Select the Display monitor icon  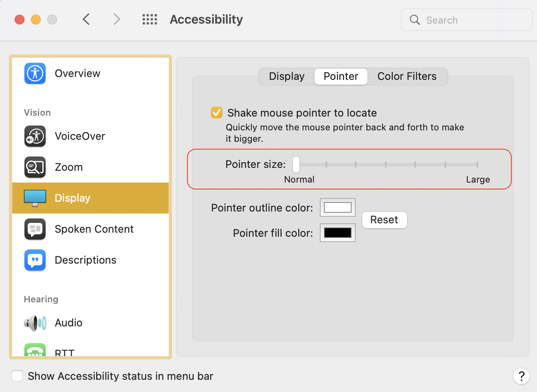click(35, 198)
